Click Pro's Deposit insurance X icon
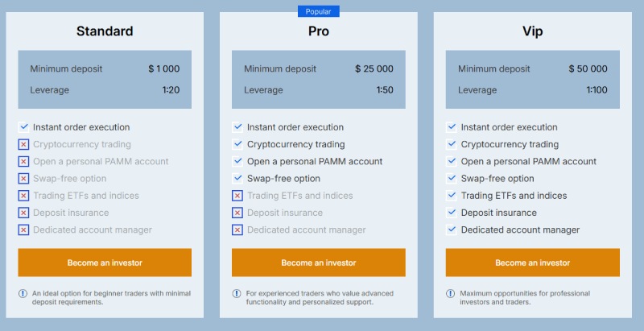Screen dimensions: 644x331 click(x=237, y=213)
